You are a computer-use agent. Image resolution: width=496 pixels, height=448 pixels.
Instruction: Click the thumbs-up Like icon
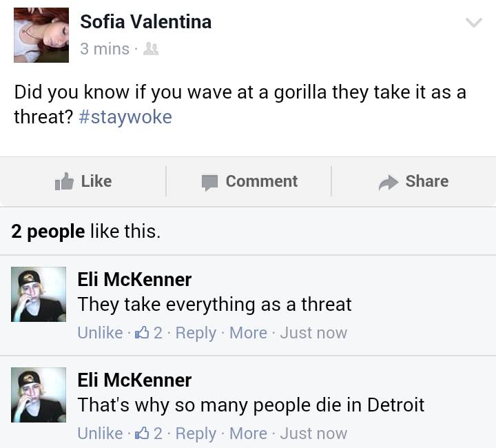click(64, 181)
